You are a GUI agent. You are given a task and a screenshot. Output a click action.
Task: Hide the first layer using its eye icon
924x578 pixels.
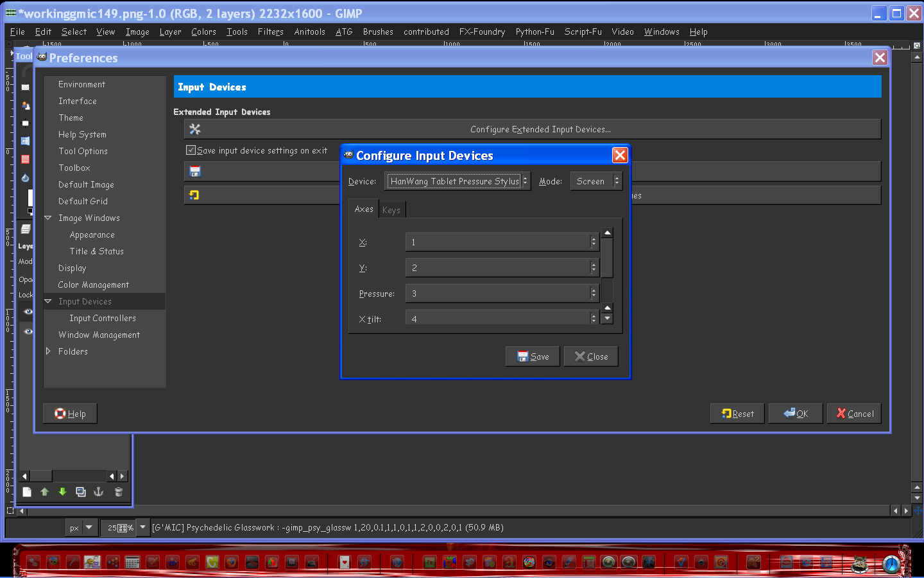coord(28,311)
